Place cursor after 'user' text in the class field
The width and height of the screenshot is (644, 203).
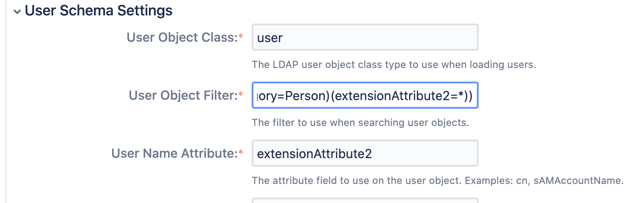click(x=283, y=38)
